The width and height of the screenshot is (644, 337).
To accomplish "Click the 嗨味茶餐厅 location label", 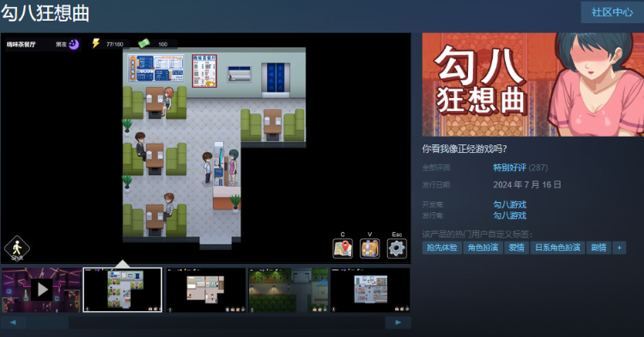I will [21, 45].
